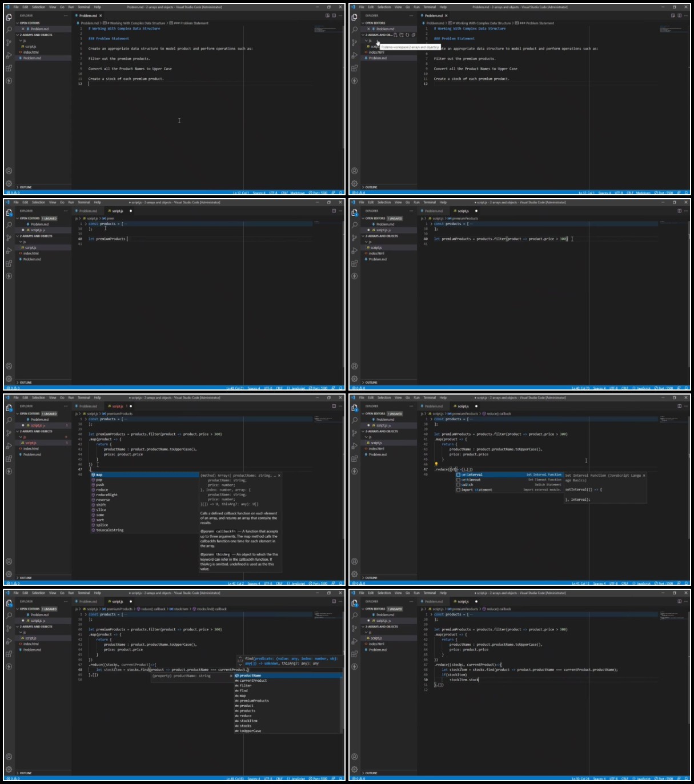The width and height of the screenshot is (694, 784).
Task: Expand OUTLINE section in window listing setTimeout snippet
Action: coord(371,578)
